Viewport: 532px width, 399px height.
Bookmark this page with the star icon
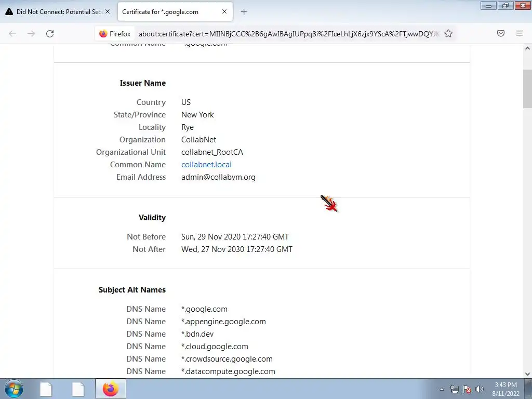pyautogui.click(x=448, y=34)
